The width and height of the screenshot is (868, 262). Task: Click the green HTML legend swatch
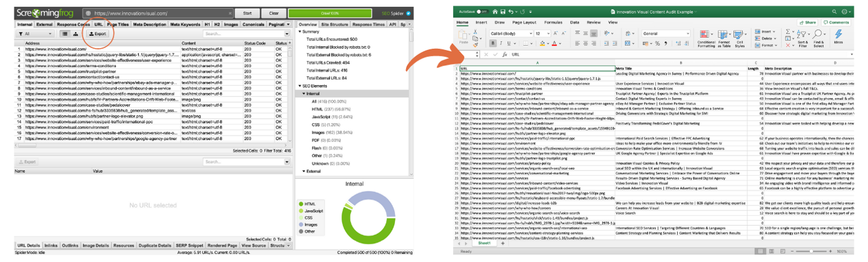[302, 204]
